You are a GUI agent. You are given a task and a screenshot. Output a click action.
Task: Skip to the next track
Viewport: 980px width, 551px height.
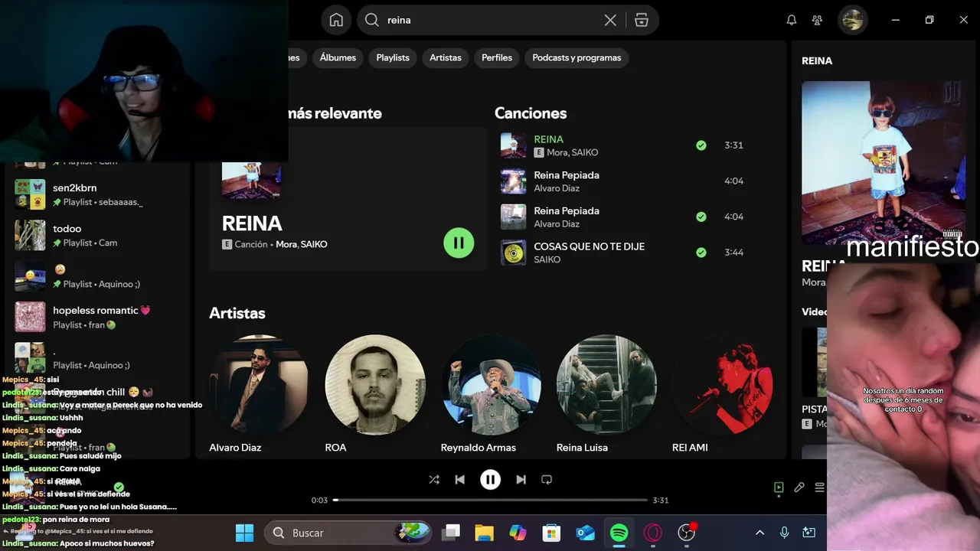click(521, 480)
